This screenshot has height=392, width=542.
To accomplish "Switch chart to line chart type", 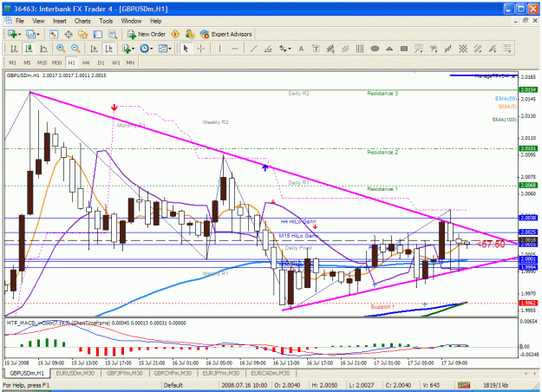I will pyautogui.click(x=43, y=49).
